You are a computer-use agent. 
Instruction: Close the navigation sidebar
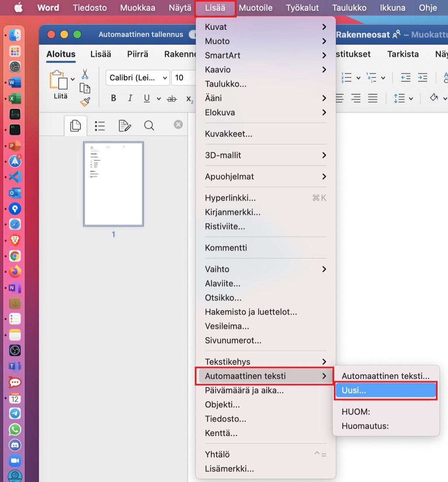coord(178,125)
